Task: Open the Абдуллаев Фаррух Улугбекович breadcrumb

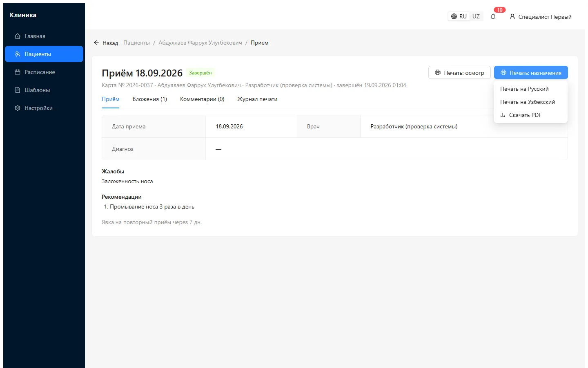Action: click(200, 43)
